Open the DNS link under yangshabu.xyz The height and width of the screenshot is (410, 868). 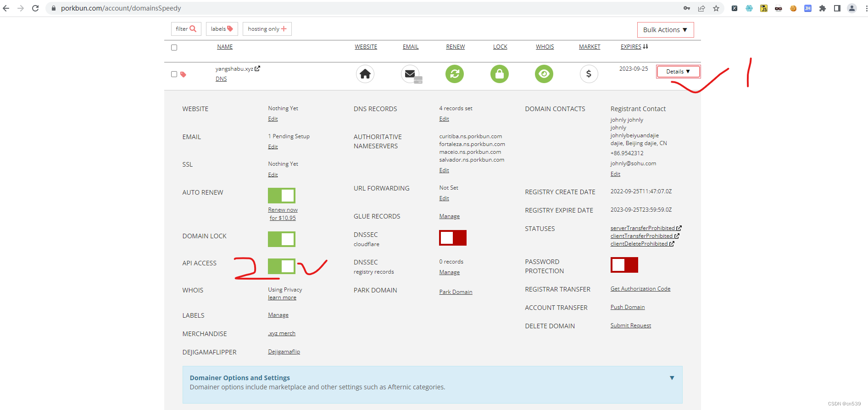pos(221,79)
